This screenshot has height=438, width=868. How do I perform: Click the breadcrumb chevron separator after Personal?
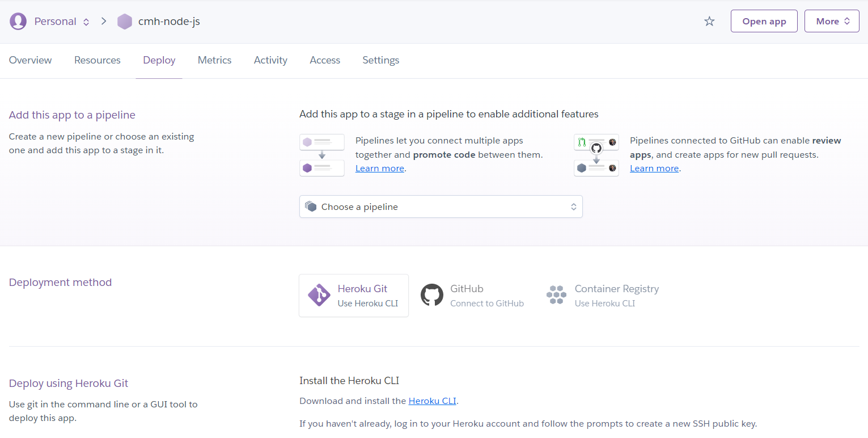click(x=104, y=22)
